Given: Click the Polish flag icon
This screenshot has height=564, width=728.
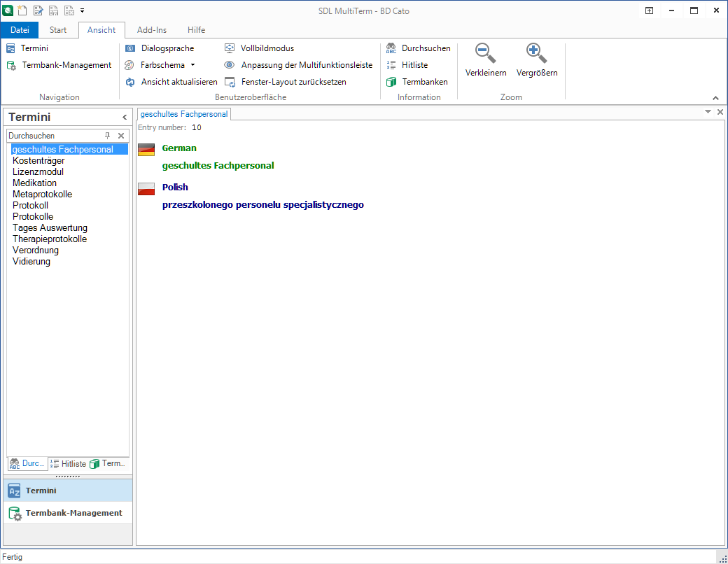Looking at the screenshot, I should 146,188.
